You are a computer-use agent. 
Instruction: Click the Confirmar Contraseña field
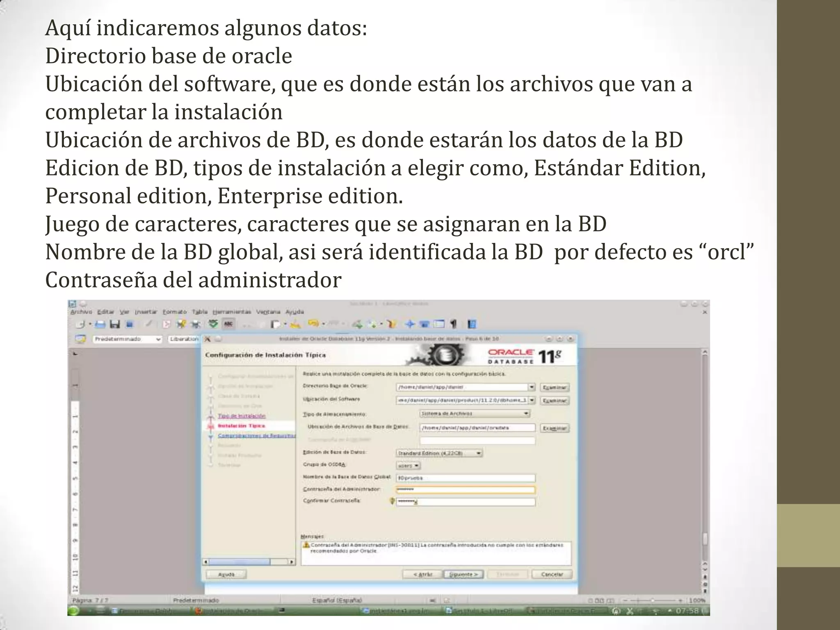point(466,502)
